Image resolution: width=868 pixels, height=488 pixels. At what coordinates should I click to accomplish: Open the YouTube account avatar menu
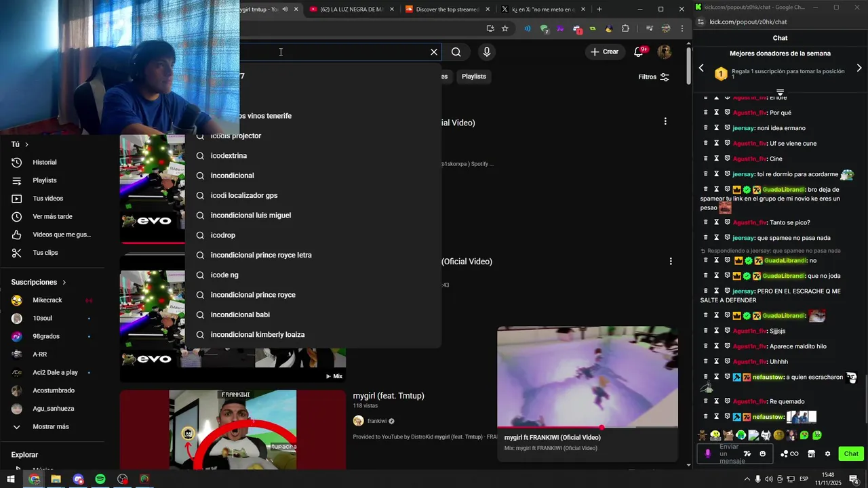coord(665,52)
